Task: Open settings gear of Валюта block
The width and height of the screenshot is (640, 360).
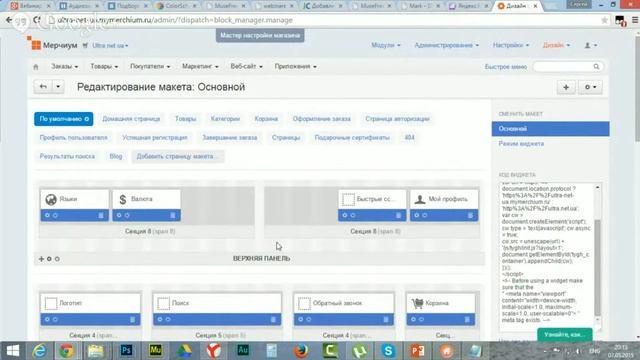Action: [x=119, y=215]
